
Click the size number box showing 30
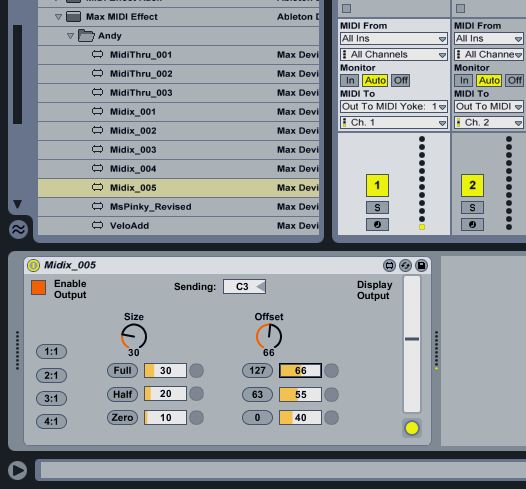point(165,371)
